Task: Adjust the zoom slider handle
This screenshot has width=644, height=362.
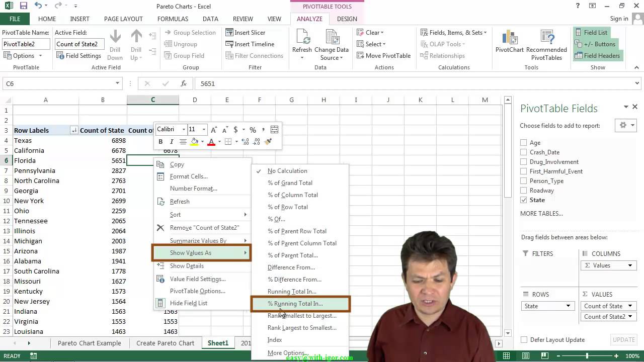Action: [x=587, y=356]
